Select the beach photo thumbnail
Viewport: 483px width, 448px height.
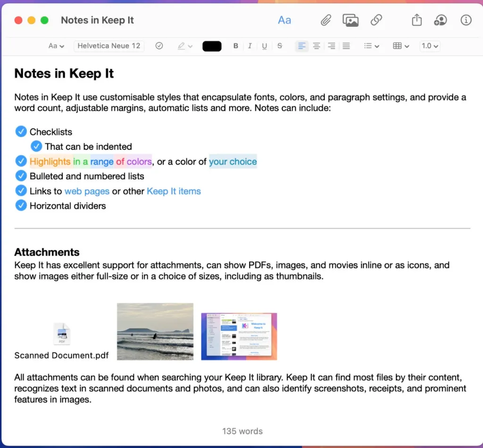(155, 332)
